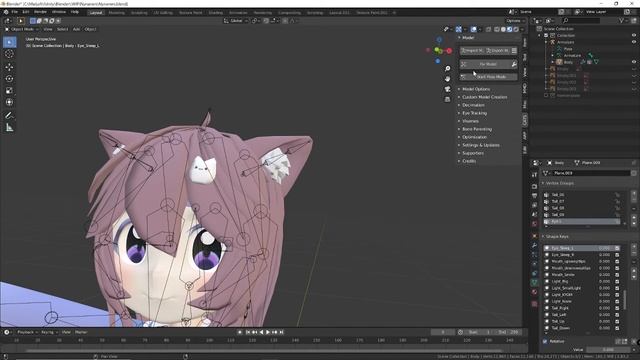Image resolution: width=640 pixels, height=360 pixels.
Task: Adjust the shape key Value slider
Action: click(608, 349)
